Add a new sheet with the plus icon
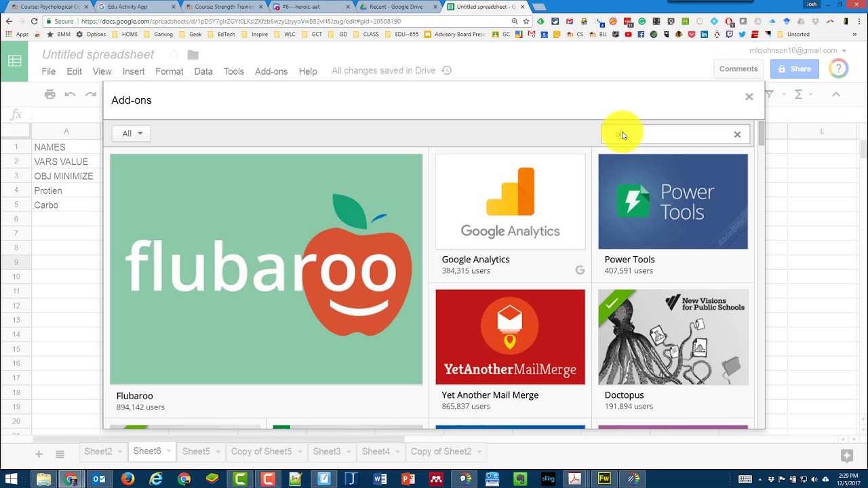 [39, 454]
